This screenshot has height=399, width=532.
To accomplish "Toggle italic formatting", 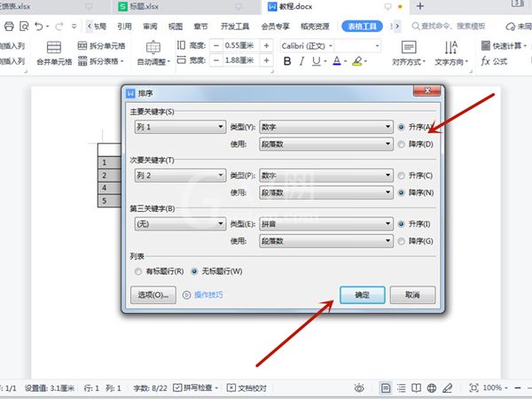I will click(301, 61).
